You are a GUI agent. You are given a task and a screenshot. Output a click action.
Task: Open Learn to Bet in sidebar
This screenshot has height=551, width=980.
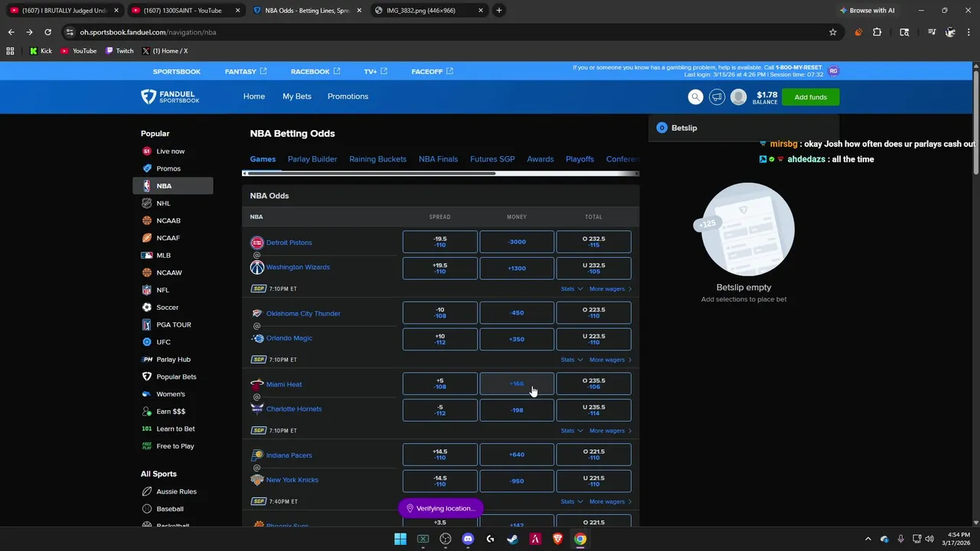coord(172,429)
